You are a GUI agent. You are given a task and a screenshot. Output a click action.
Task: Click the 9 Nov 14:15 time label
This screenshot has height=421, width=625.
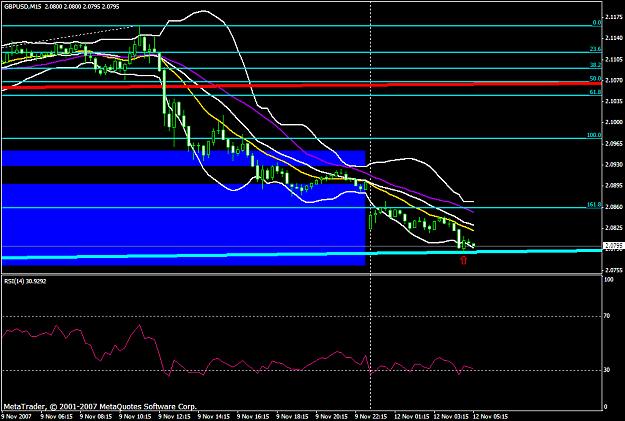[214, 417]
